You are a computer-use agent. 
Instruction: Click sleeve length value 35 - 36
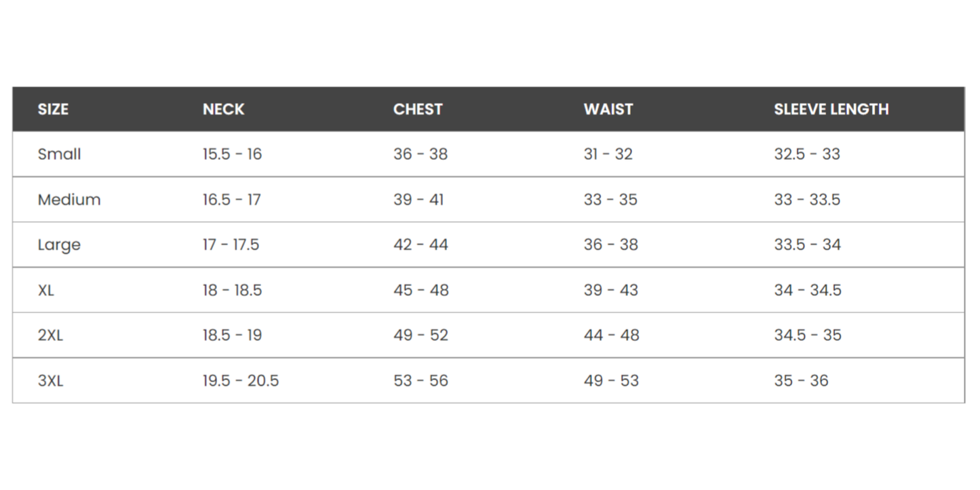(x=801, y=381)
